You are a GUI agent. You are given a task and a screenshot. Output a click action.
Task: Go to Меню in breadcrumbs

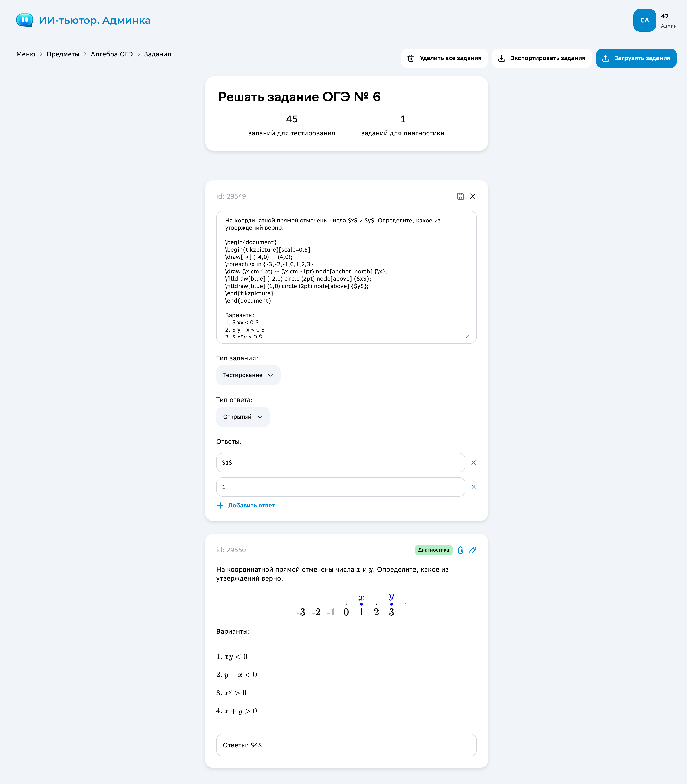pyautogui.click(x=26, y=54)
